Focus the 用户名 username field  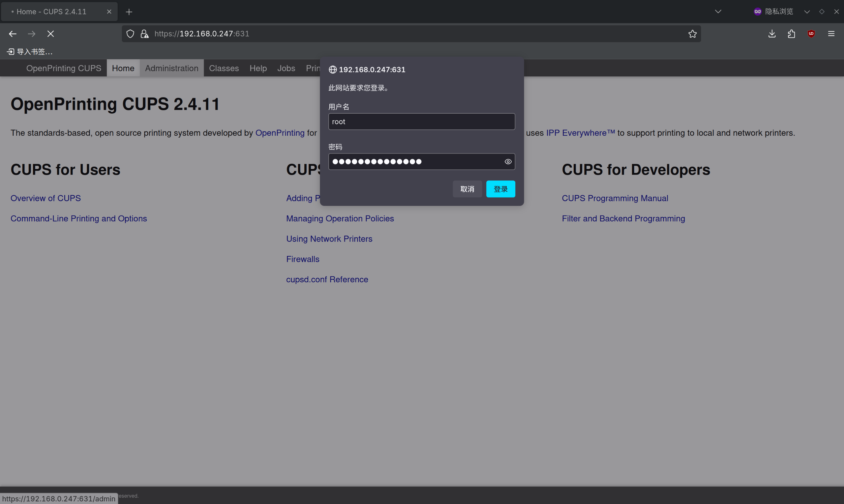point(421,122)
